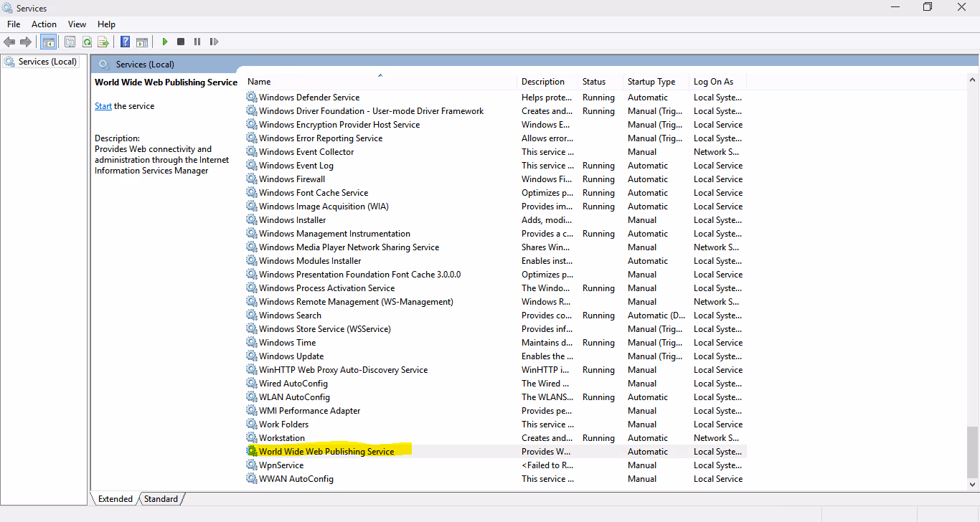Click the Properties icon in the toolbar

70,41
